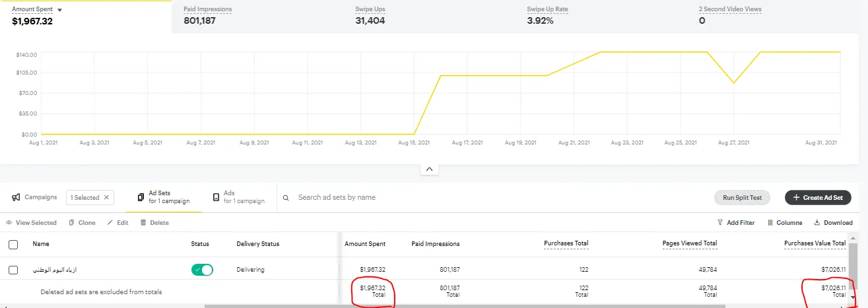
Task: Check the select-all checkbox in table header
Action: [13, 245]
